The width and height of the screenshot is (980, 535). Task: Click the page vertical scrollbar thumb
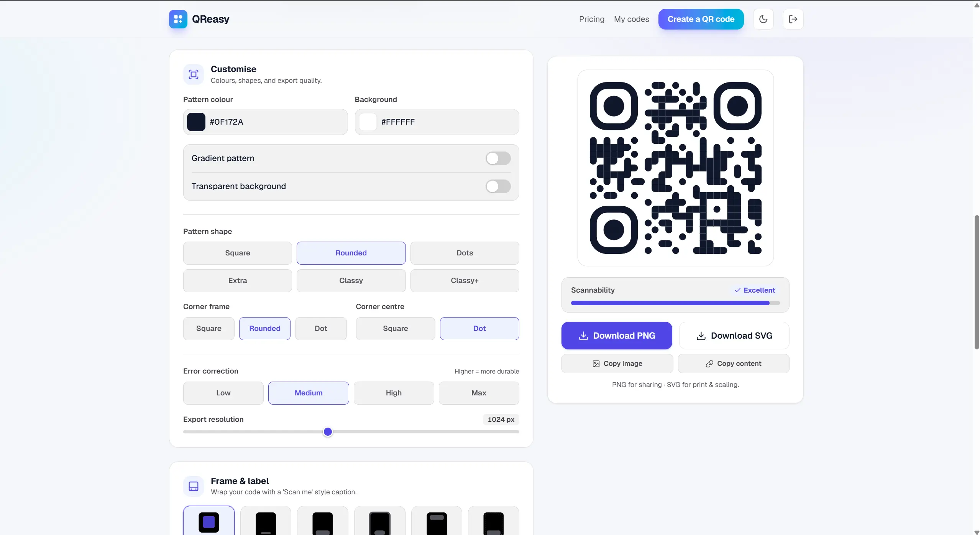tap(977, 282)
